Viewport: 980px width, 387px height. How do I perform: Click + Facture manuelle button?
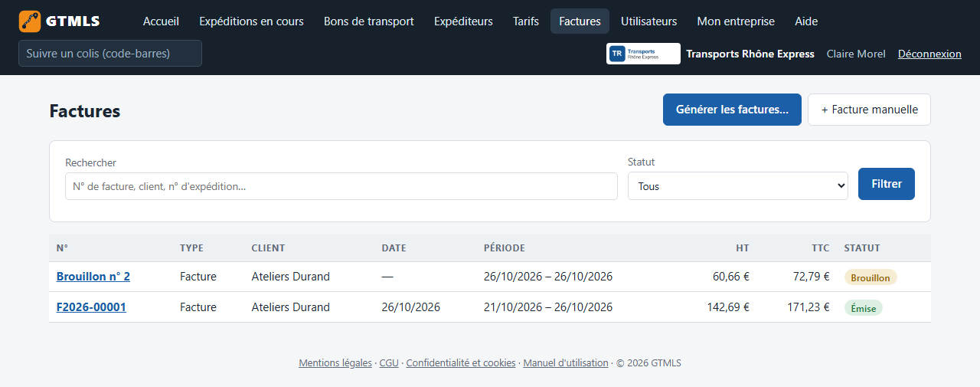pos(869,110)
